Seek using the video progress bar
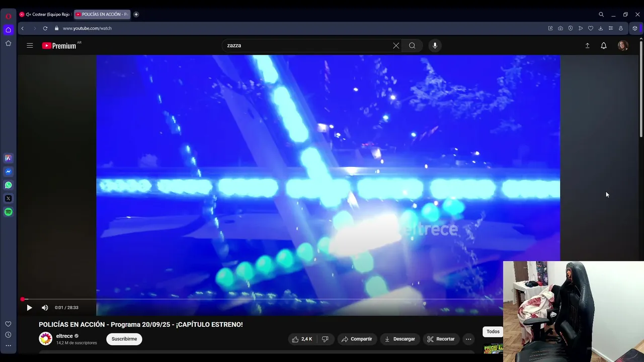The image size is (644, 362). tap(262, 299)
